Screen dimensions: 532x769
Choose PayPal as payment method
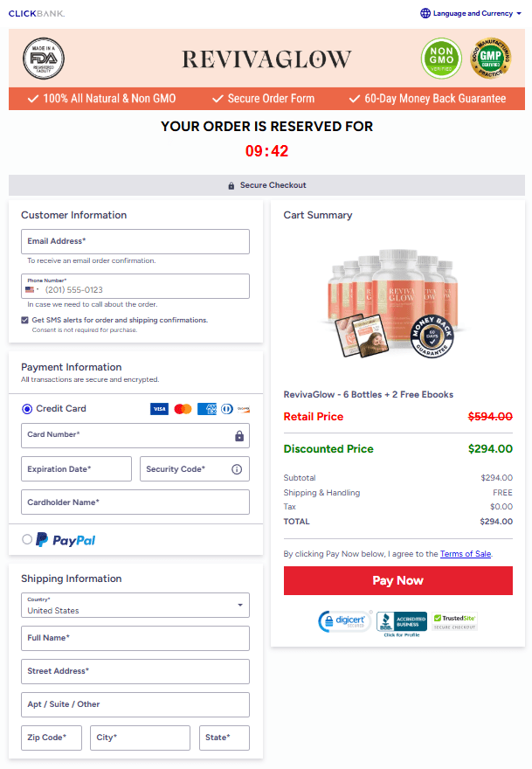pyautogui.click(x=26, y=540)
